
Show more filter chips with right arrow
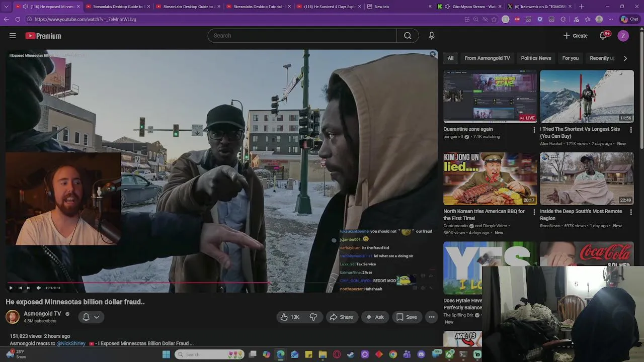pos(625,58)
